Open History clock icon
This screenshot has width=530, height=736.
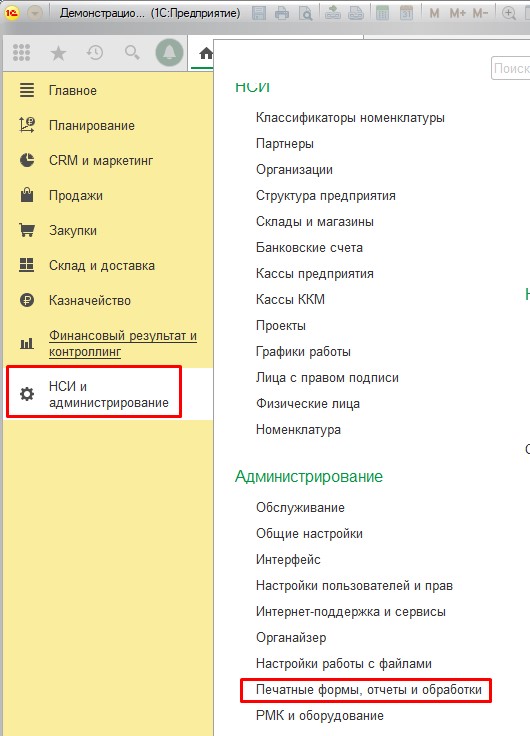(95, 53)
